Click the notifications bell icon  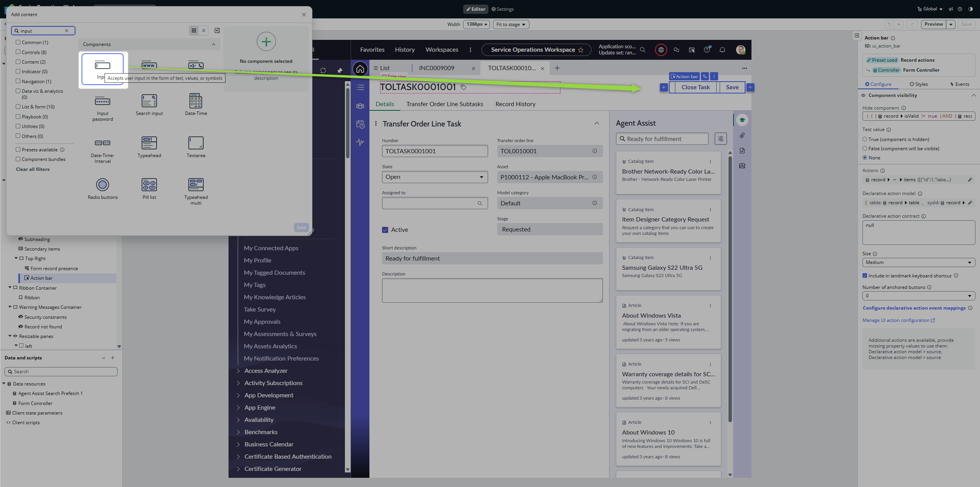click(x=722, y=50)
